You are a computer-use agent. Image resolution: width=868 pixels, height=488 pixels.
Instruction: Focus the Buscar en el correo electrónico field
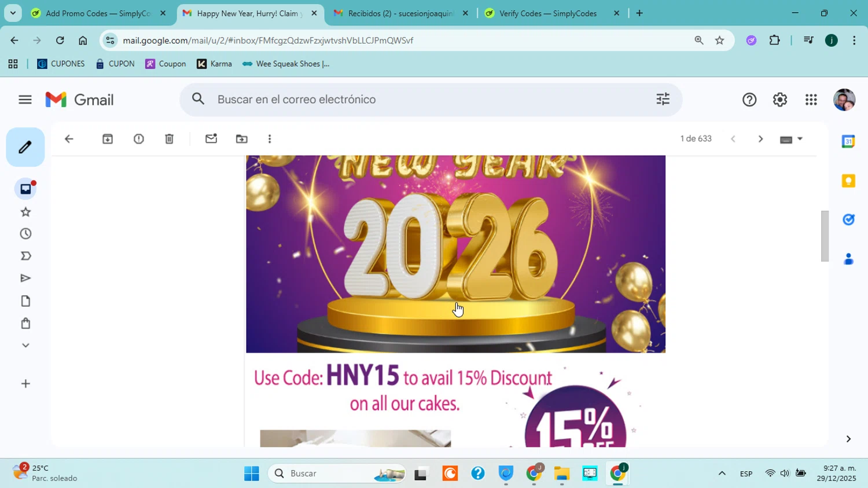click(x=431, y=100)
